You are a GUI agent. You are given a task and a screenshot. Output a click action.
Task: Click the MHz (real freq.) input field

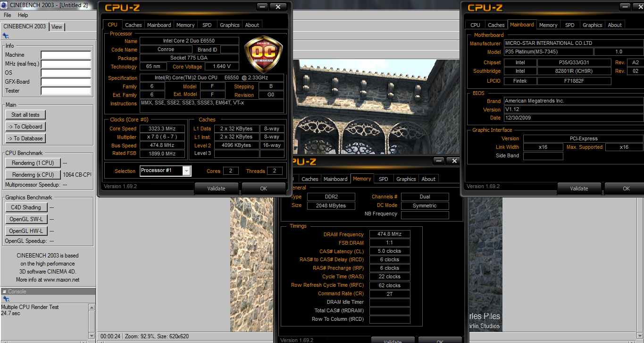(66, 64)
